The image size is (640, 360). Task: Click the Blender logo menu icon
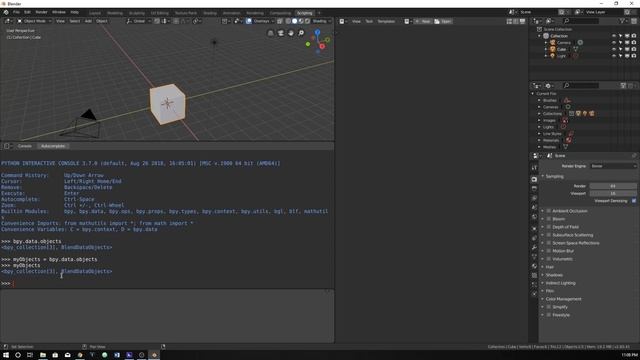pos(6,12)
